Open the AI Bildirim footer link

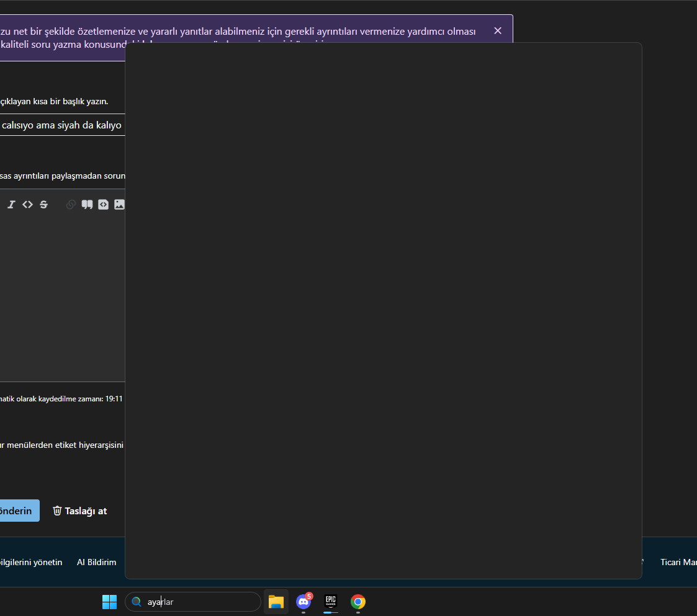pos(96,562)
